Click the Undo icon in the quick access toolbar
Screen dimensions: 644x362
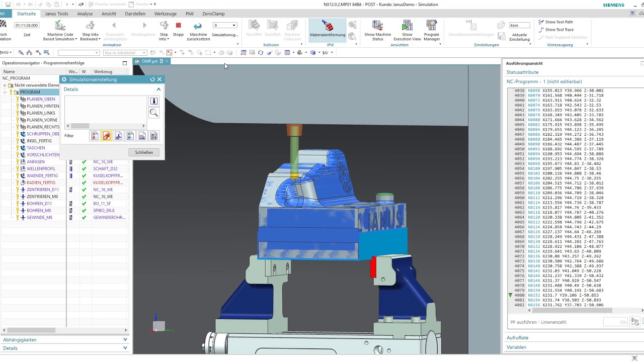pyautogui.click(x=18, y=5)
